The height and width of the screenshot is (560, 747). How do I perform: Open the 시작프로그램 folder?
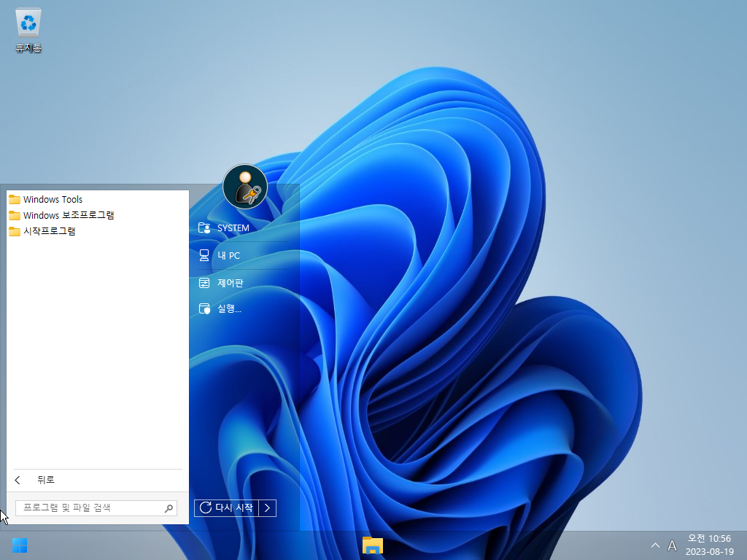pos(98,231)
